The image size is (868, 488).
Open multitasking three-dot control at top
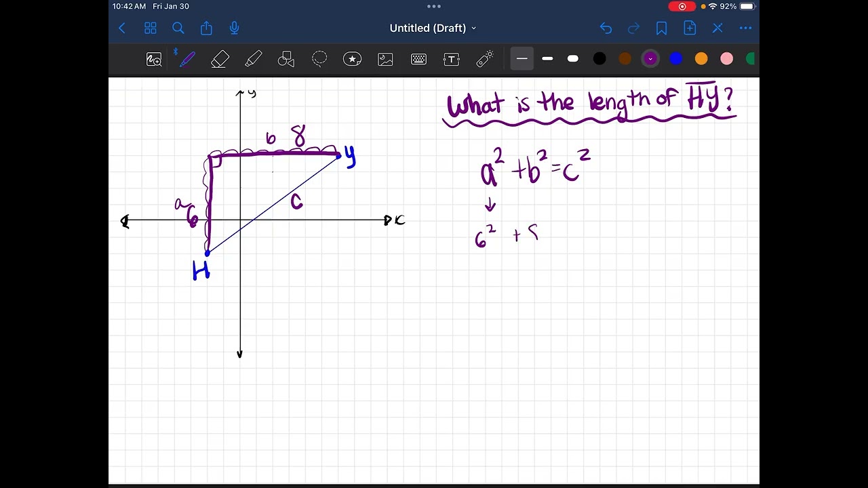434,6
